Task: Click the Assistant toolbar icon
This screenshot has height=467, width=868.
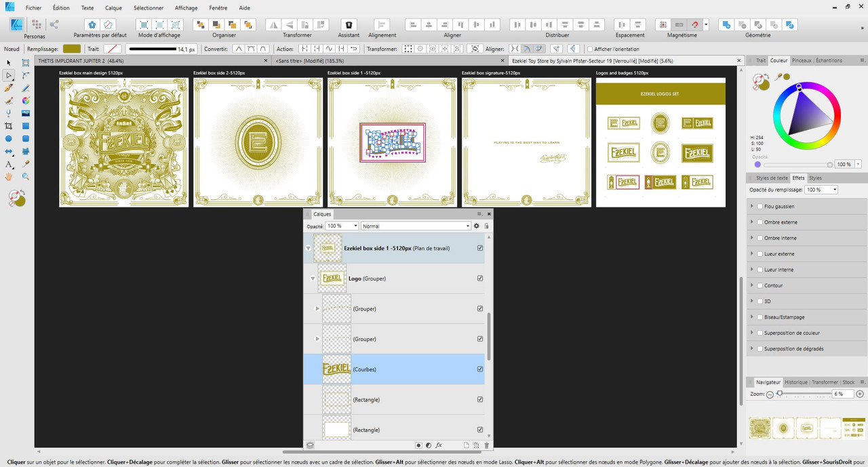Action: (349, 24)
